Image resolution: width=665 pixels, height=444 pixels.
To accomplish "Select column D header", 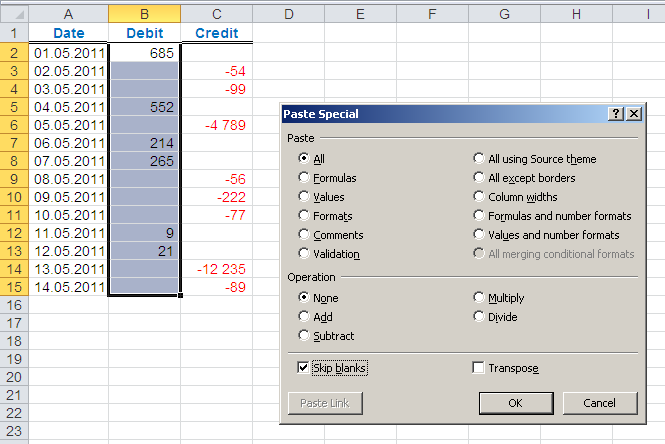I will (288, 14).
